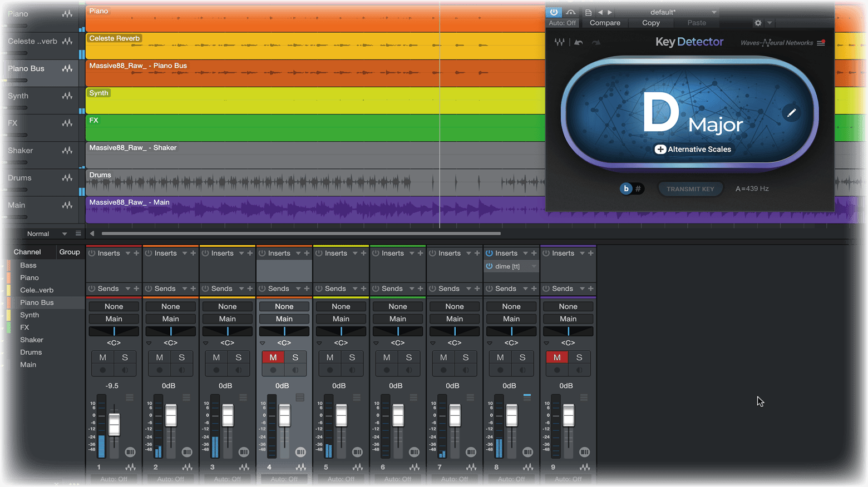Viewport: 868px width, 487px height.
Task: Add a send on mixer channel 5
Action: (x=363, y=289)
